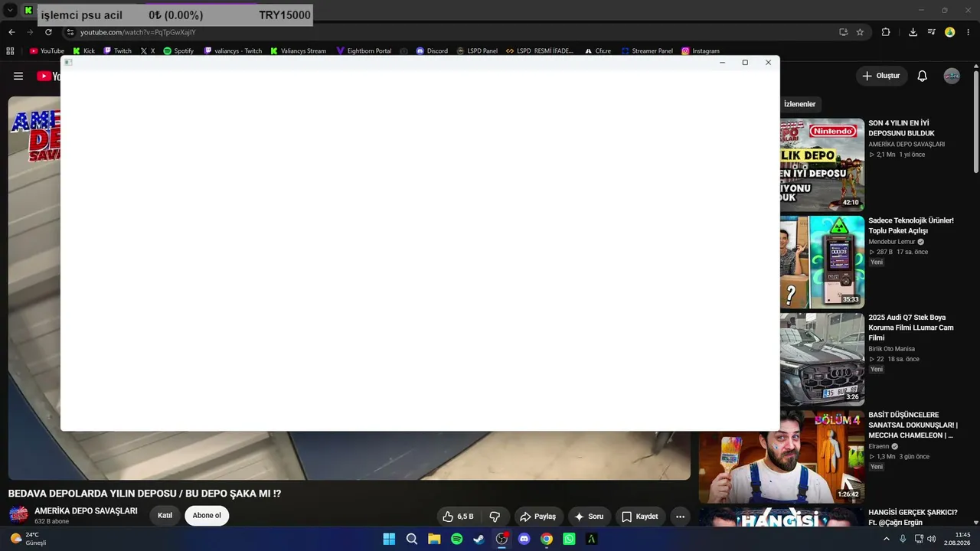
Task: Open the Streamer Panel bookmark
Action: (x=647, y=51)
